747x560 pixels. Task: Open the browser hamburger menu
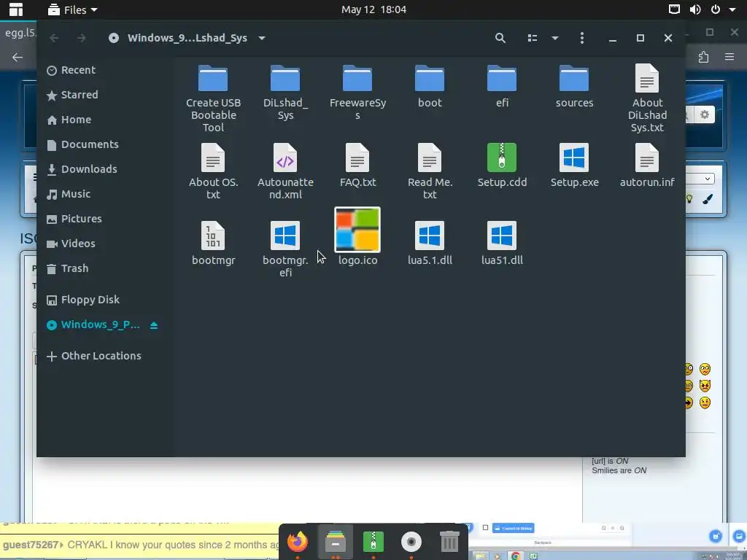tap(729, 57)
